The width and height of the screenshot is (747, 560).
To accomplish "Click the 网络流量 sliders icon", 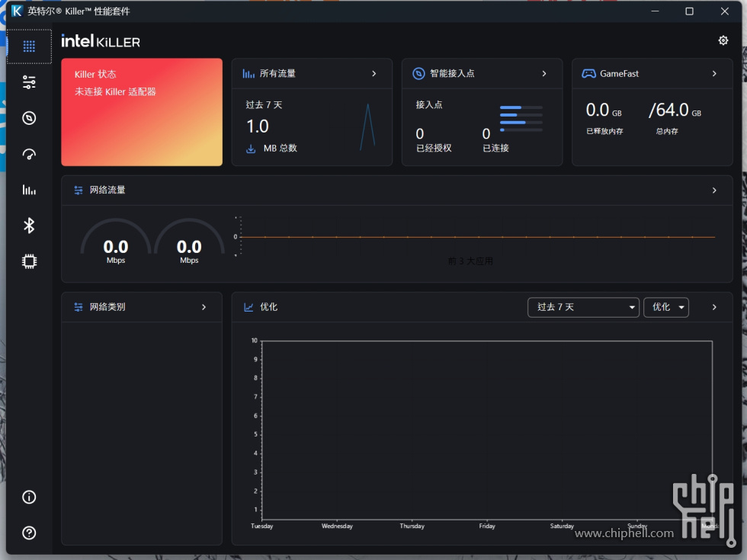I will coord(79,190).
